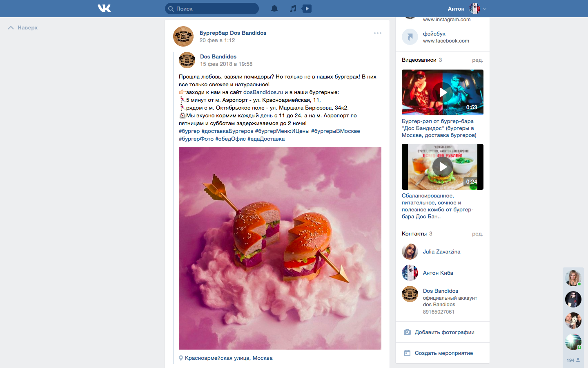Open the burger photo with arrows
The width and height of the screenshot is (588, 368).
280,248
